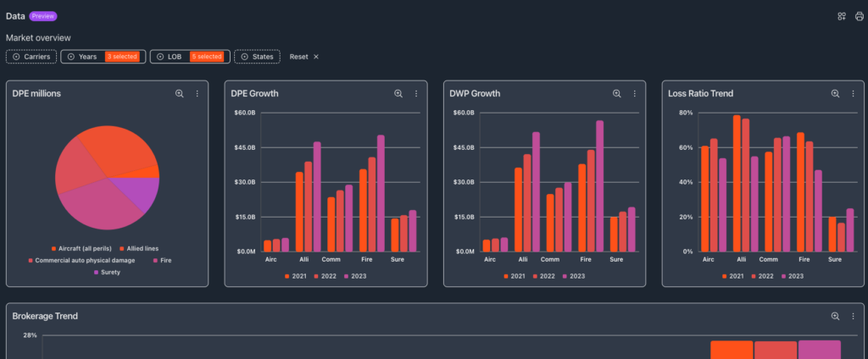Toggle Commercial auto physical damage legend entry
868x359 pixels.
[82, 260]
